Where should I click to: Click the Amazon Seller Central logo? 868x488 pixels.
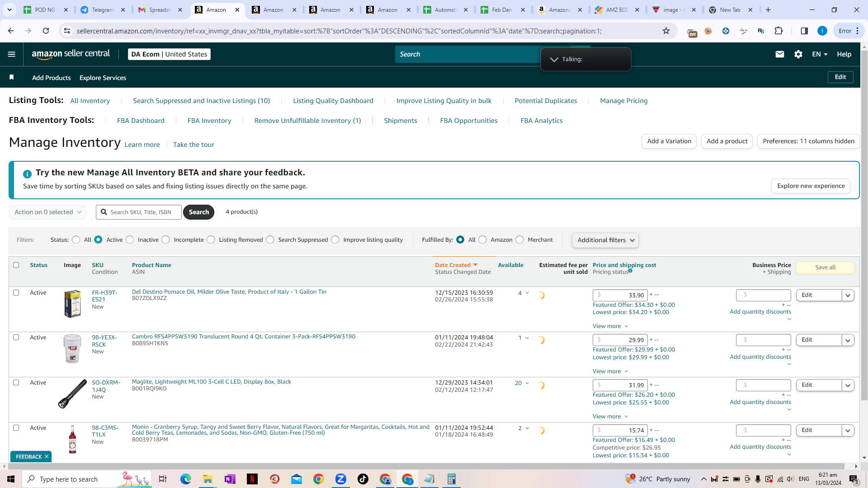click(71, 54)
